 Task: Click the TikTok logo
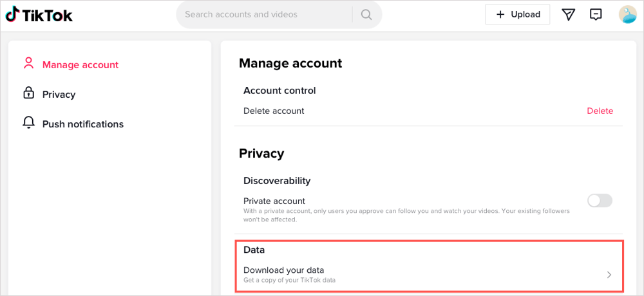39,14
